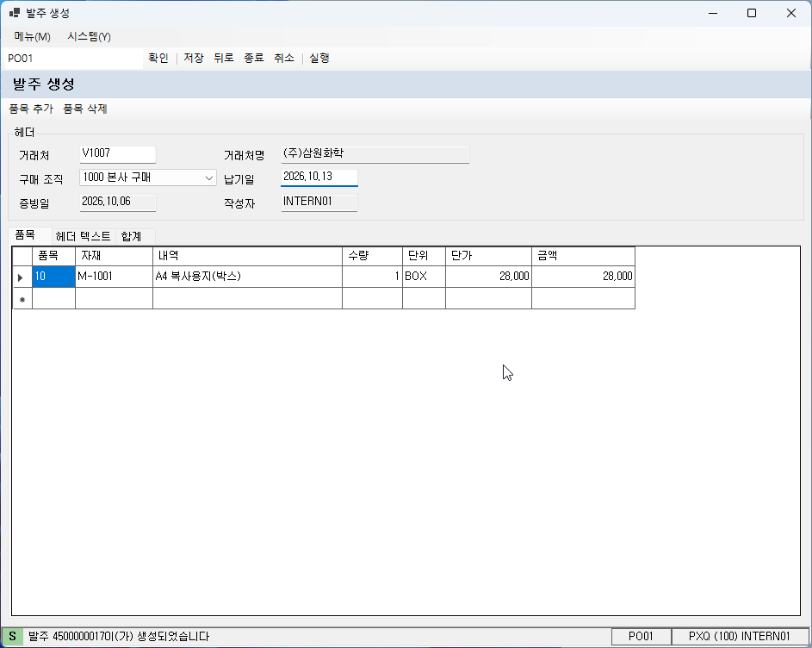812x648 pixels.
Task: Focus the transaction code field showing PO01
Action: [73, 59]
